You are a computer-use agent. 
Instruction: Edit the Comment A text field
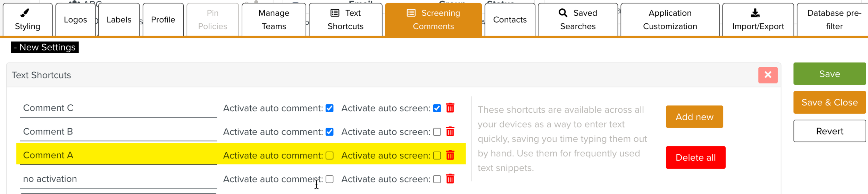[x=118, y=155]
